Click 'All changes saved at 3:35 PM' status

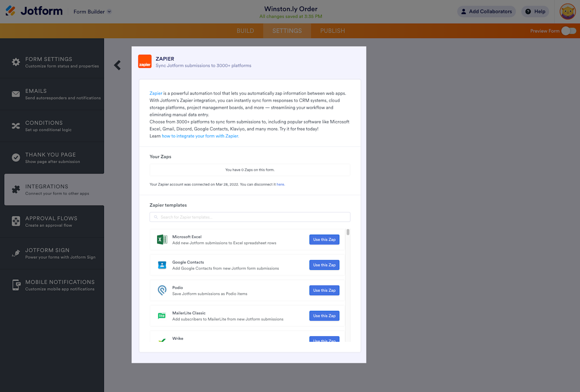[291, 17]
